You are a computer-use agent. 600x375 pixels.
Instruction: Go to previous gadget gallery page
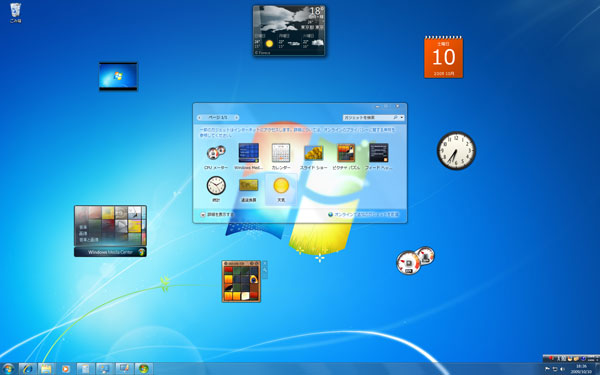click(x=199, y=117)
